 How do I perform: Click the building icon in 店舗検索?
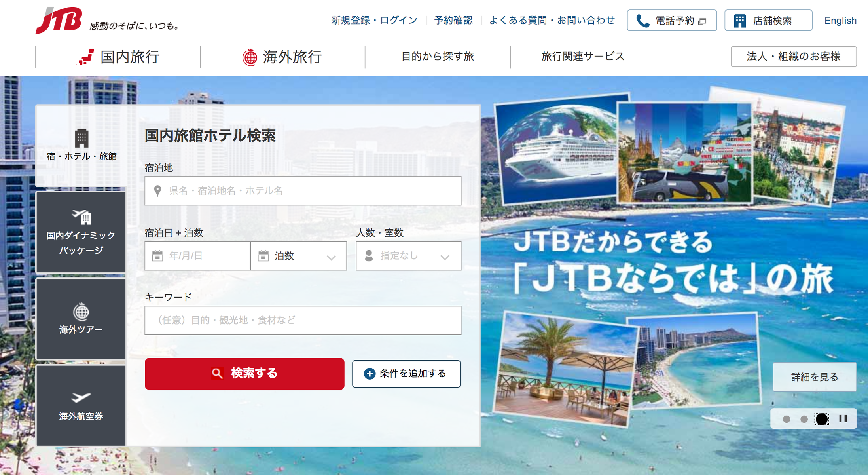(x=740, y=21)
